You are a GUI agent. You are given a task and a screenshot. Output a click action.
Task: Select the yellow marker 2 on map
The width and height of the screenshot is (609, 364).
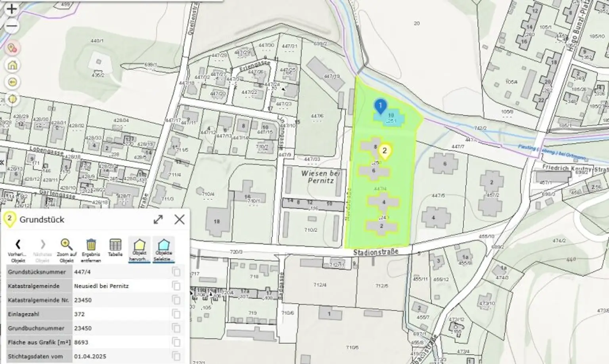tap(384, 151)
